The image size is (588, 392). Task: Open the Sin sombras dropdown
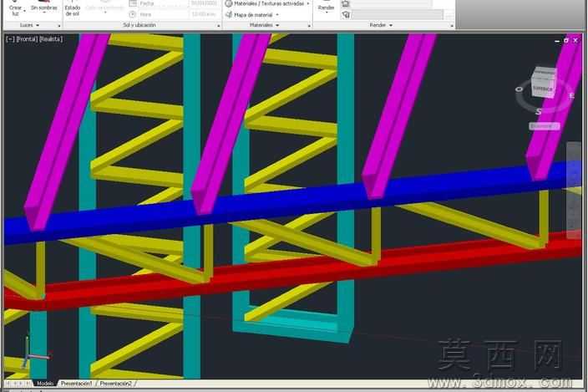coord(44,8)
